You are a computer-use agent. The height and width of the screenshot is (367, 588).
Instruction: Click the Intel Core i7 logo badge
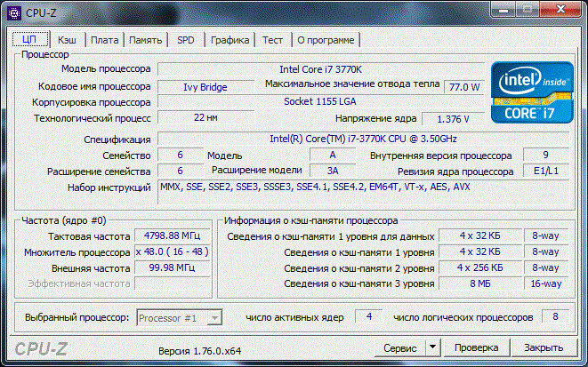pos(532,92)
